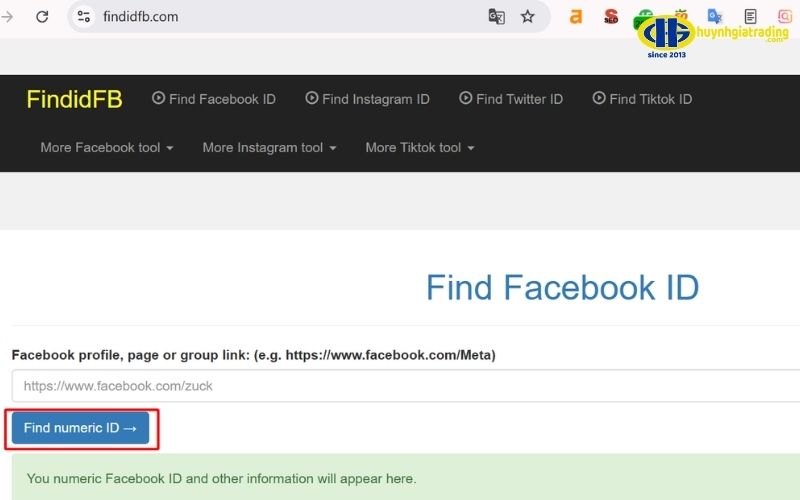Viewport: 800px width, 500px height.
Task: Open the Find Tiktok ID page
Action: [x=642, y=99]
